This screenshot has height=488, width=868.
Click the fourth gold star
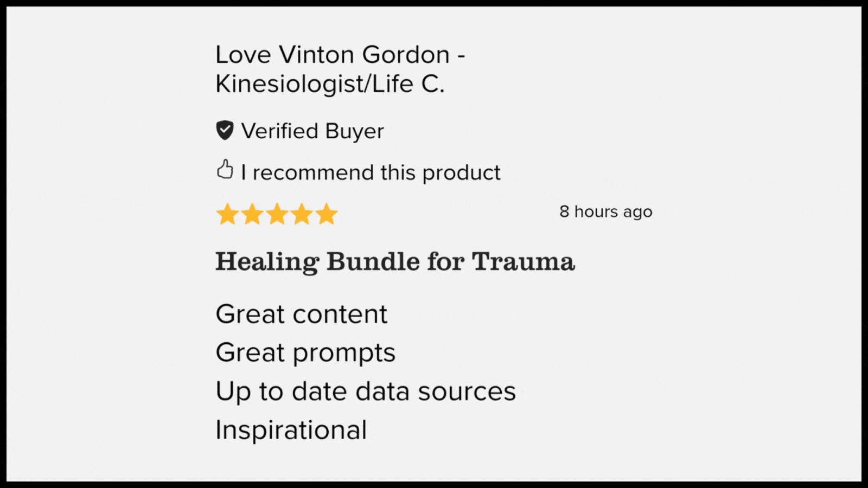302,214
